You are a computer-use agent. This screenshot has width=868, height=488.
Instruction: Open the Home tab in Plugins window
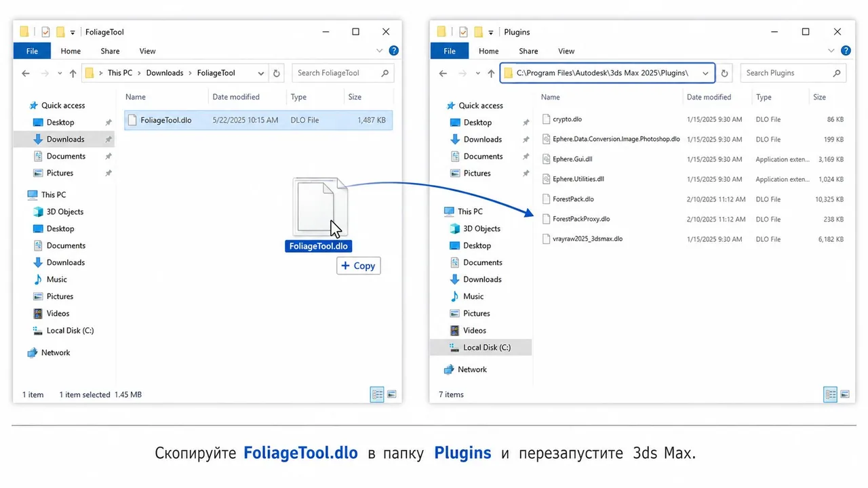(x=488, y=51)
